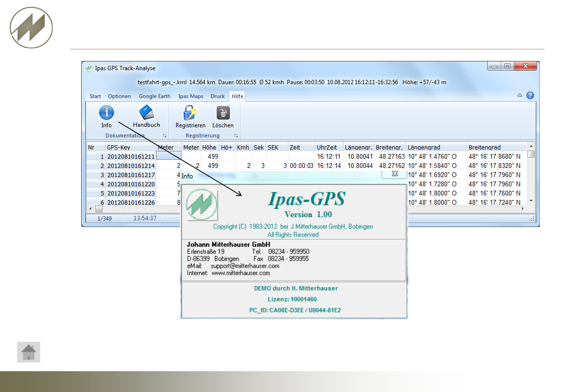Click the support@mitterhauser.com email address
The height and width of the screenshot is (392, 566).
(x=245, y=266)
